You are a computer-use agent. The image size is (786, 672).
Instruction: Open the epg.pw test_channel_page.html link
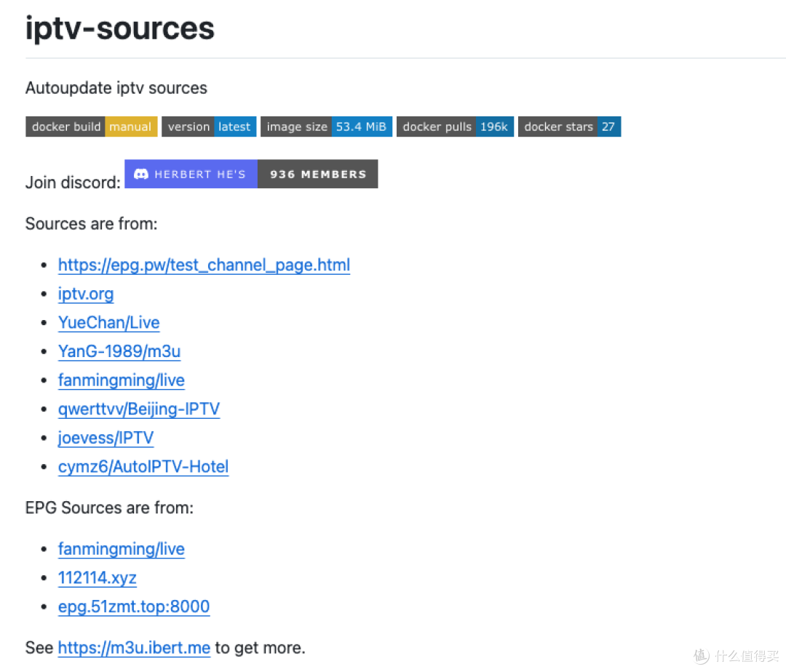(x=204, y=265)
